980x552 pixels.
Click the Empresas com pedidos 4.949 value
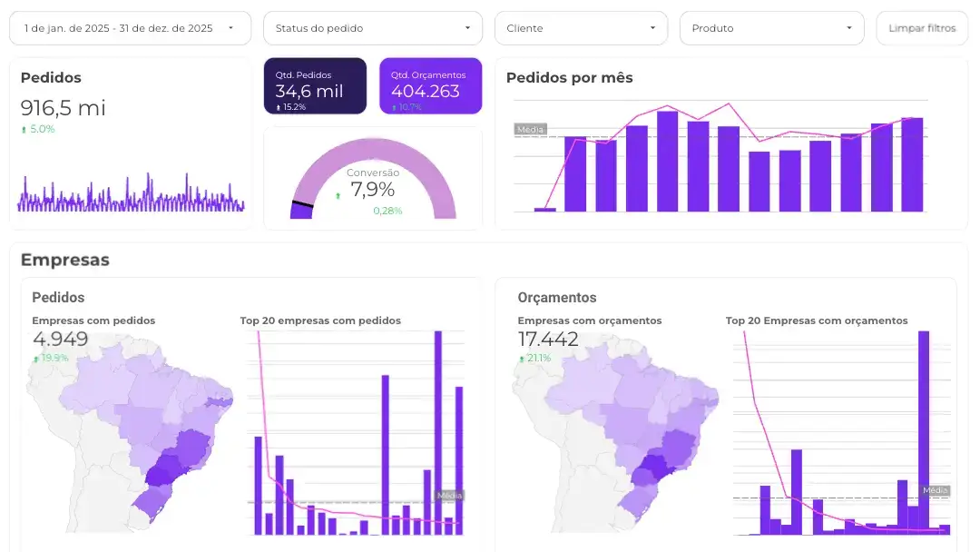coord(61,340)
